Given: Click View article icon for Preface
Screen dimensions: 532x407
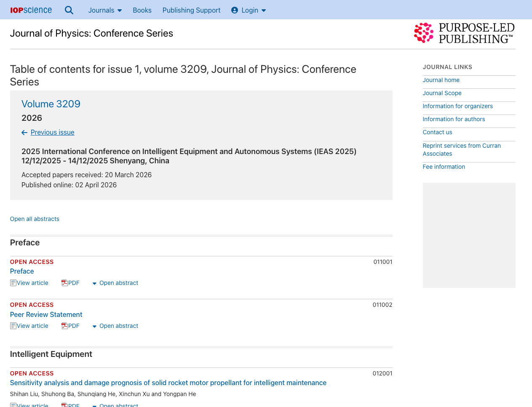Looking at the screenshot, I should (x=13, y=283).
